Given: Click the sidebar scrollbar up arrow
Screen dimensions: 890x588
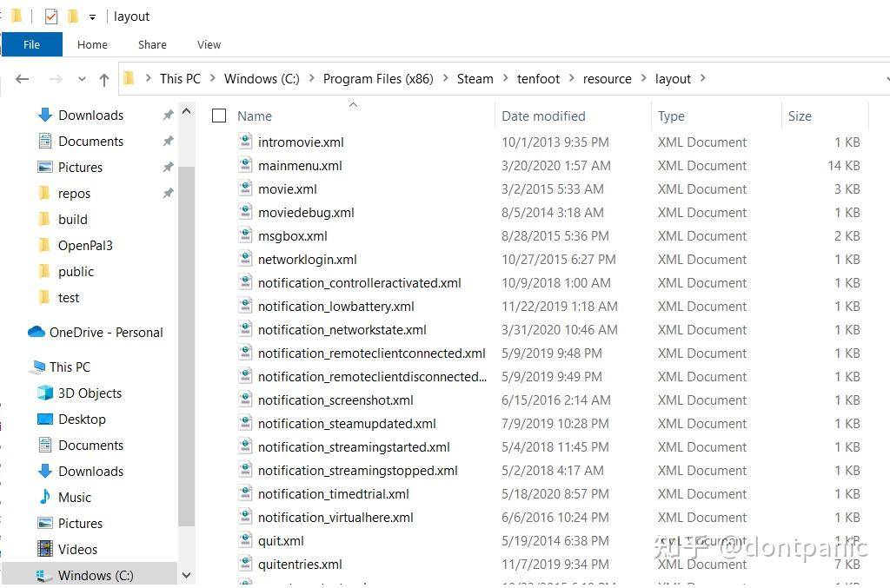Looking at the screenshot, I should click(x=186, y=112).
